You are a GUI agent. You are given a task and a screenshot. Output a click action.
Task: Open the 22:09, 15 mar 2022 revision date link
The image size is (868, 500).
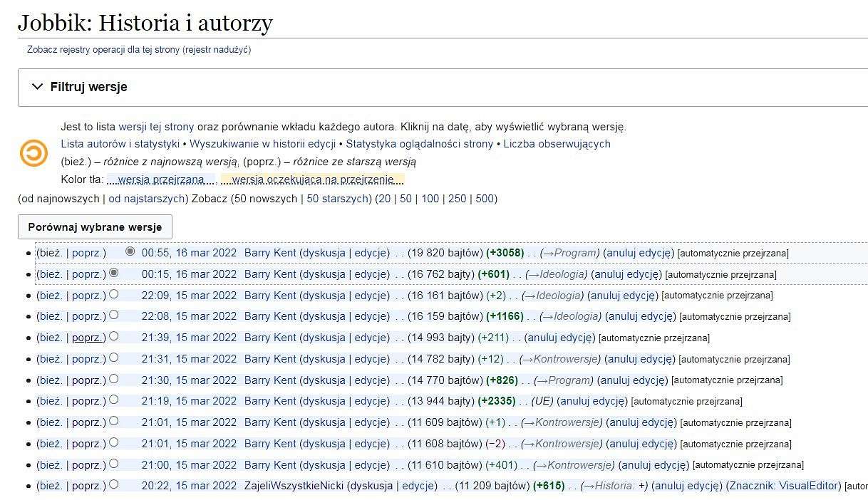[x=189, y=296]
